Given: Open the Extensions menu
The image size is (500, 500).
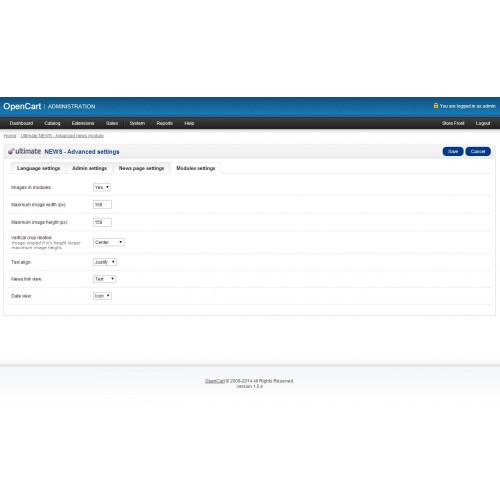Looking at the screenshot, I should click(x=83, y=123).
